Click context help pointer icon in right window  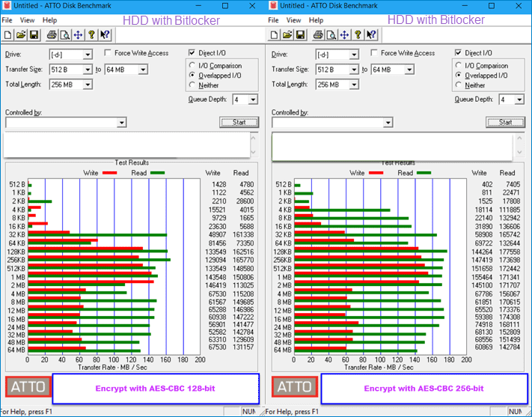point(371,34)
